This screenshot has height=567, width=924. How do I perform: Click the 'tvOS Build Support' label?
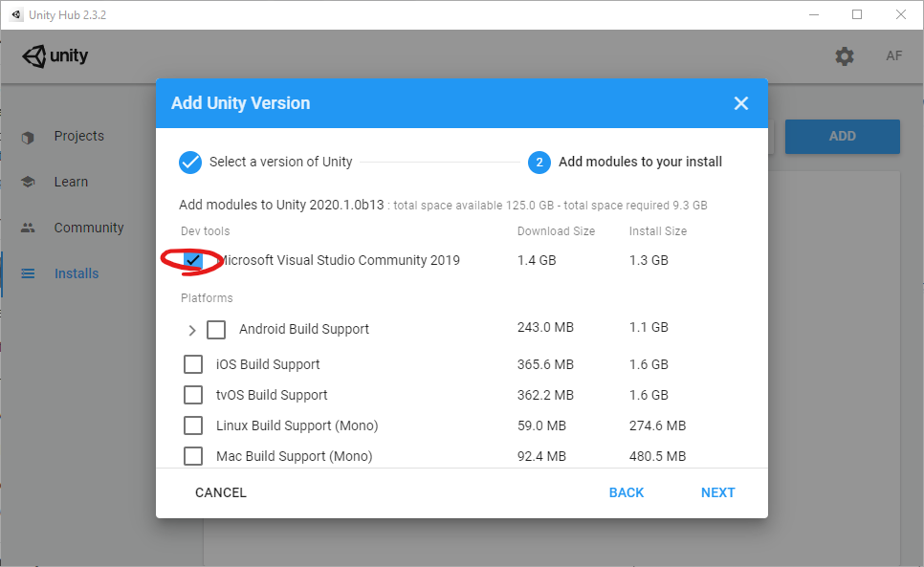[272, 395]
